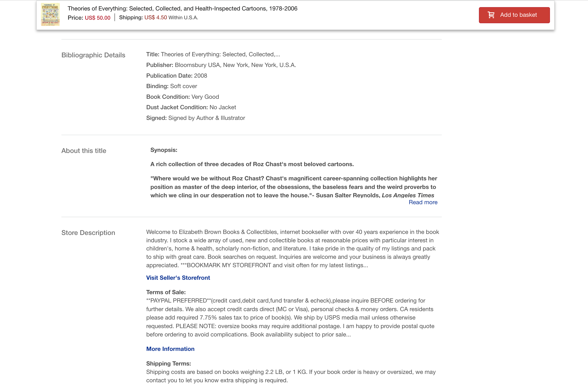Image resolution: width=588 pixels, height=390 pixels.
Task: Click the Very Good book condition
Action: tap(205, 97)
